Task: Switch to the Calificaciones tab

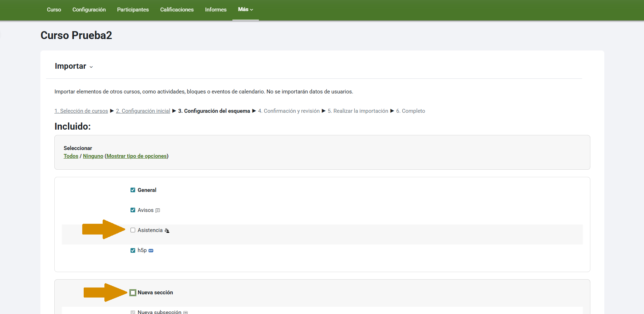Action: [177, 10]
